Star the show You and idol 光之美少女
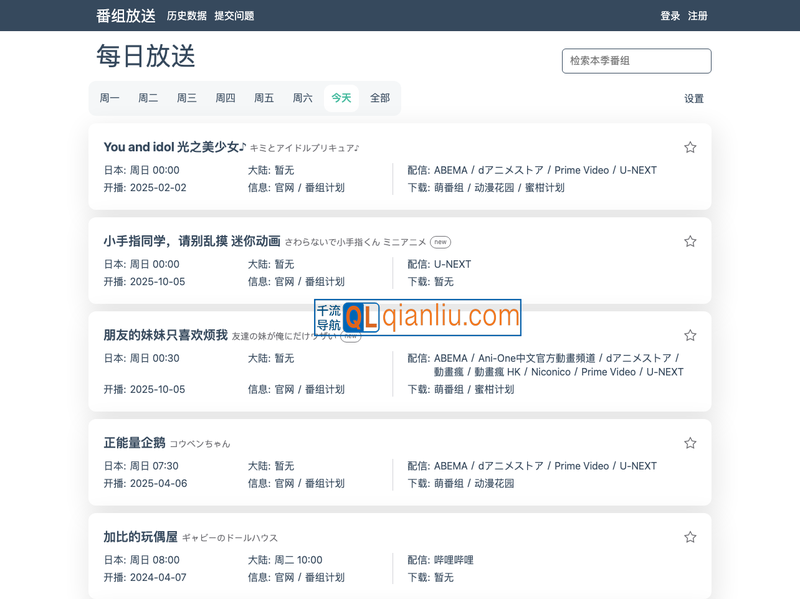The width and height of the screenshot is (800, 599). tap(689, 147)
